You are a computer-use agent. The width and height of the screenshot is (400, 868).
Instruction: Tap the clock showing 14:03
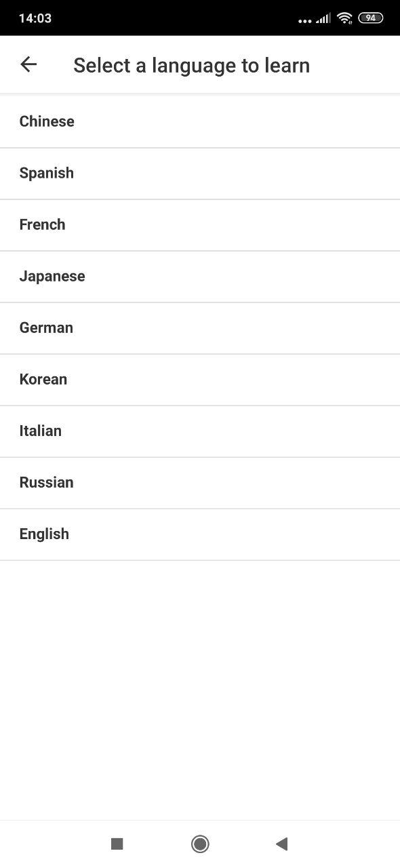coord(35,18)
